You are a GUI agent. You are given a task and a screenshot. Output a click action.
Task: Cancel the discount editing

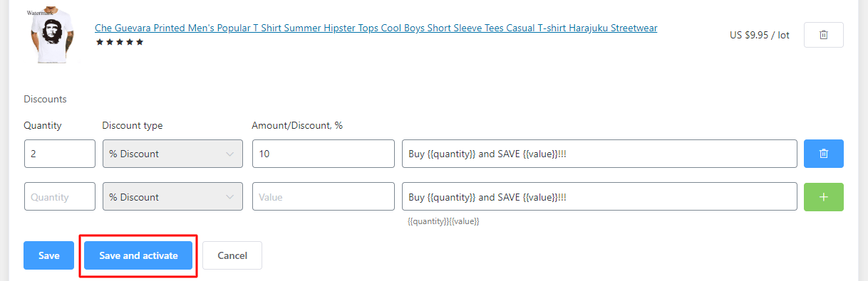tap(232, 255)
